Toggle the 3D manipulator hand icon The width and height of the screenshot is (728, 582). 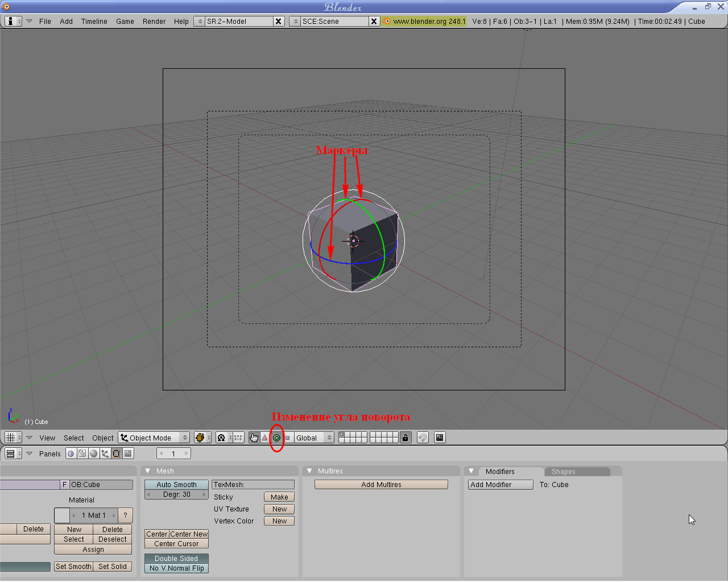(x=254, y=438)
